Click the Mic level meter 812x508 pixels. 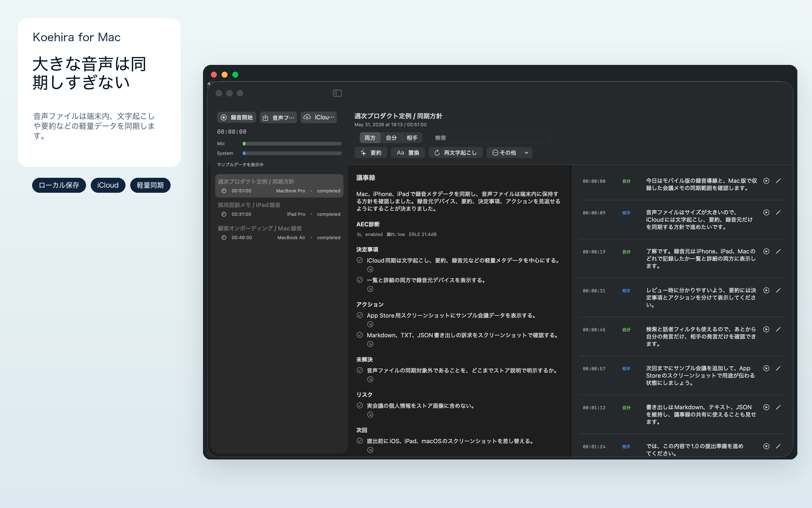click(x=292, y=143)
